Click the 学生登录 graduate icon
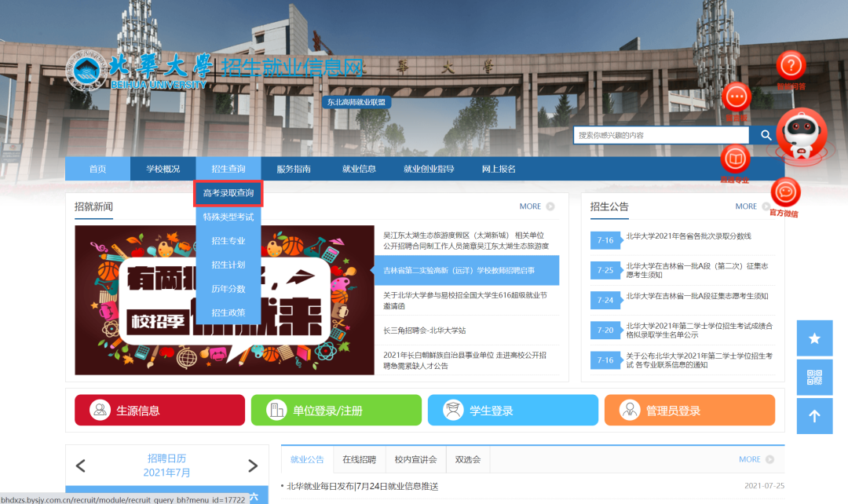848x504 pixels. 453,410
